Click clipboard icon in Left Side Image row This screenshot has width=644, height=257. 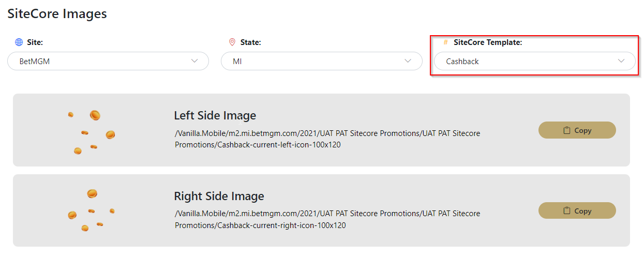566,130
